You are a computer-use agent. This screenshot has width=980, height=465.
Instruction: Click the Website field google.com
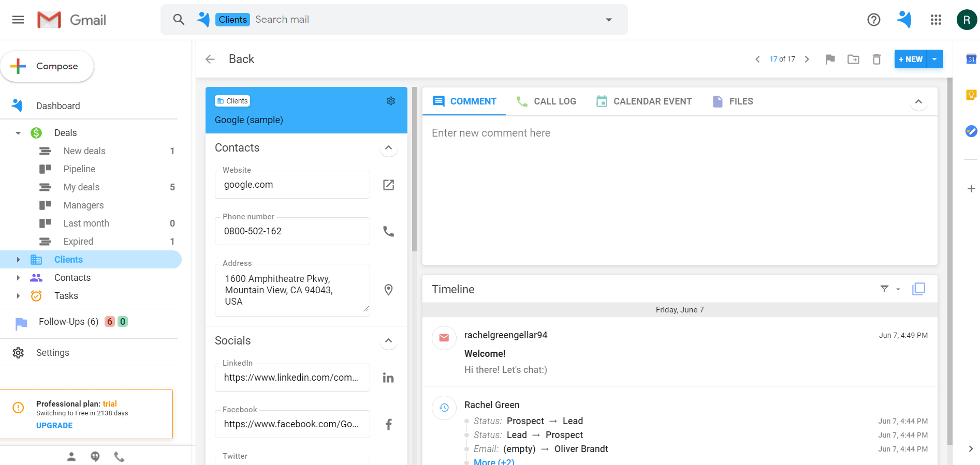(x=292, y=185)
